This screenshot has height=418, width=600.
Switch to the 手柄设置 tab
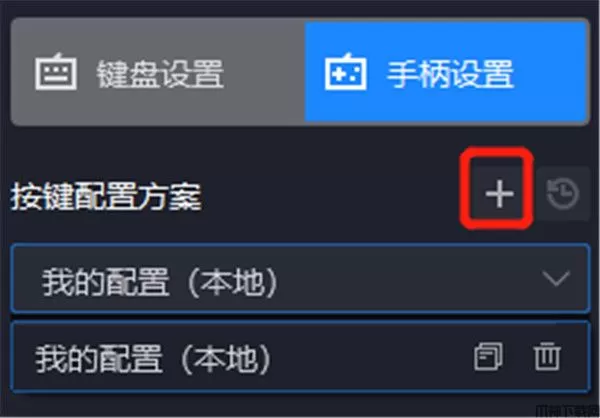tap(447, 72)
